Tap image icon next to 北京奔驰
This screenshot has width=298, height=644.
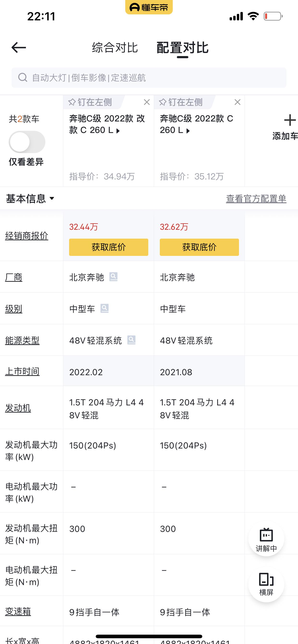[x=113, y=277]
